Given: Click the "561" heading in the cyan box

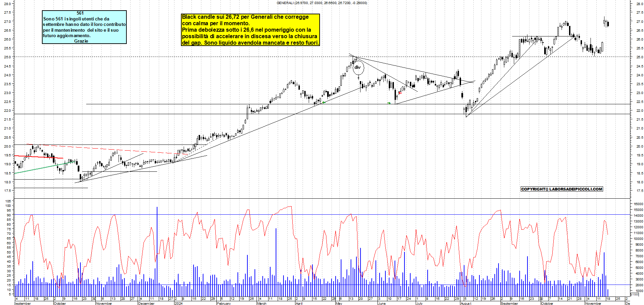Looking at the screenshot, I should (x=80, y=13).
